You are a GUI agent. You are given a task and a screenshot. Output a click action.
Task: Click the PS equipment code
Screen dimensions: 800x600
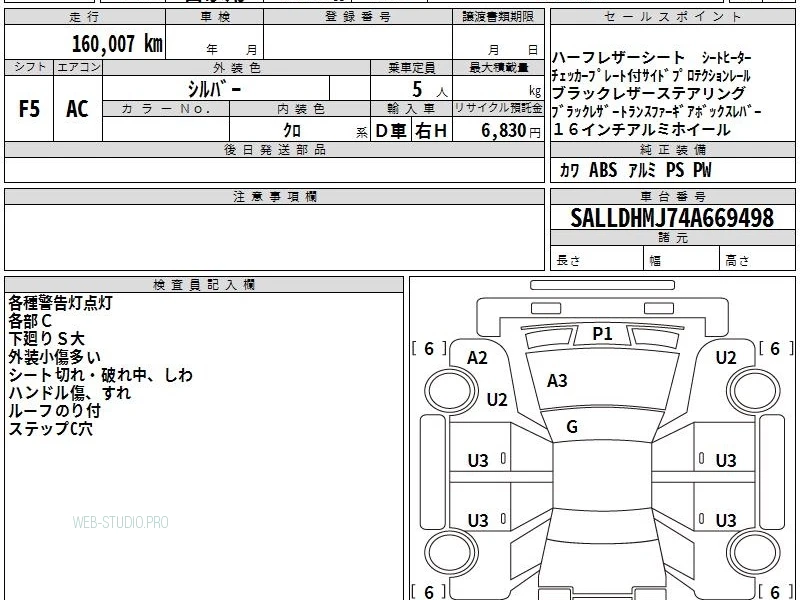(x=675, y=170)
